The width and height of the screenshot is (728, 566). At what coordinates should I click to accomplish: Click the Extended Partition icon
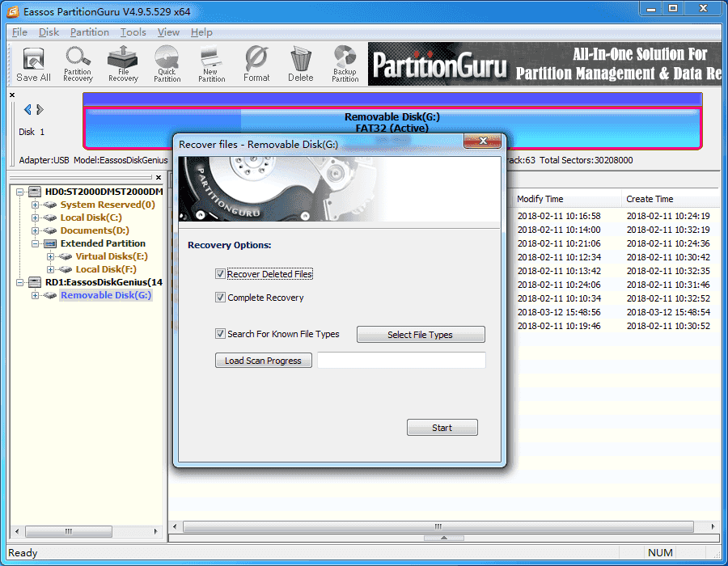[x=50, y=243]
